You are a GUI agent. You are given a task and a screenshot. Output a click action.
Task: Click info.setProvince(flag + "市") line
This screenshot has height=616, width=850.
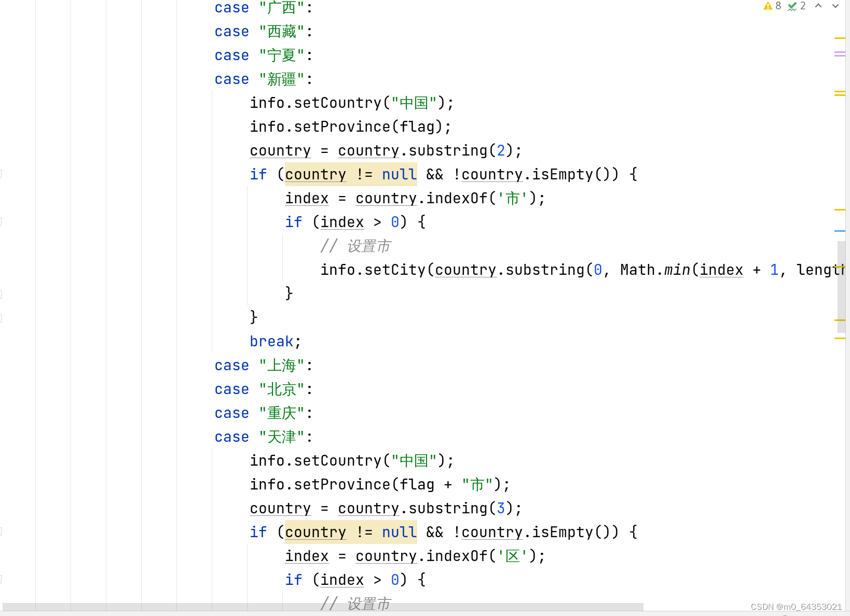point(380,485)
